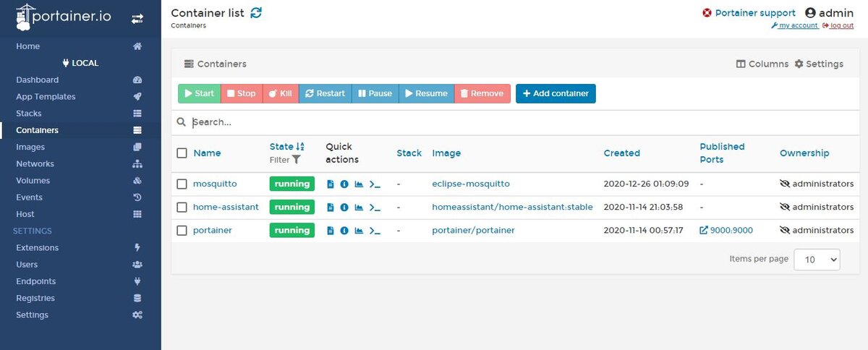This screenshot has height=350, width=868.
Task: Click the Home sidebar house icon
Action: [137, 46]
